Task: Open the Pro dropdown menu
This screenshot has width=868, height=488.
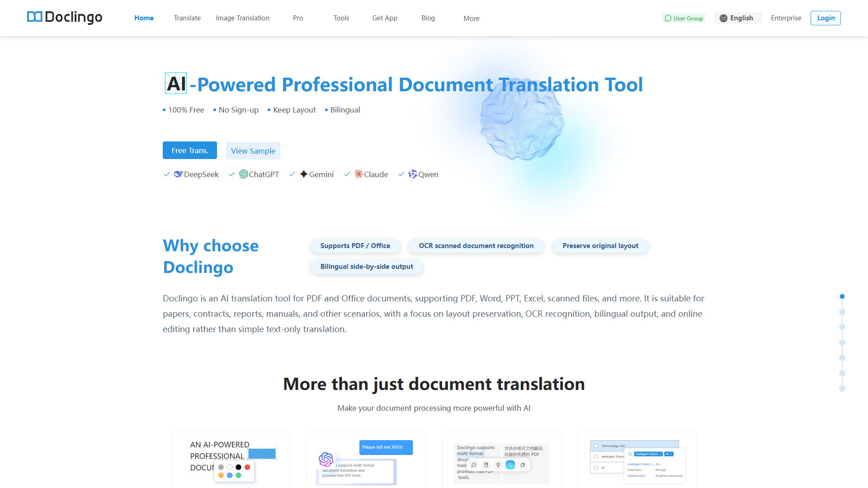Action: click(298, 18)
